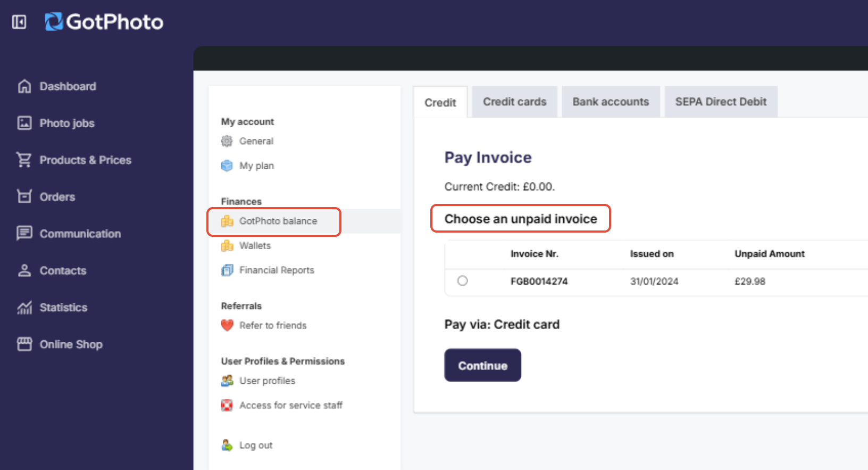The image size is (868, 470).
Task: Open User profiles link
Action: 267,381
